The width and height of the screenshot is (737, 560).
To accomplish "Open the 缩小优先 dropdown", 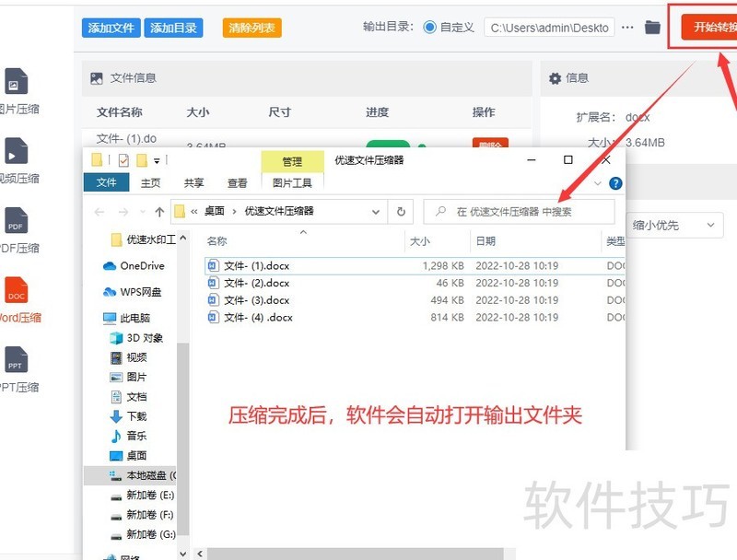I will (x=673, y=225).
